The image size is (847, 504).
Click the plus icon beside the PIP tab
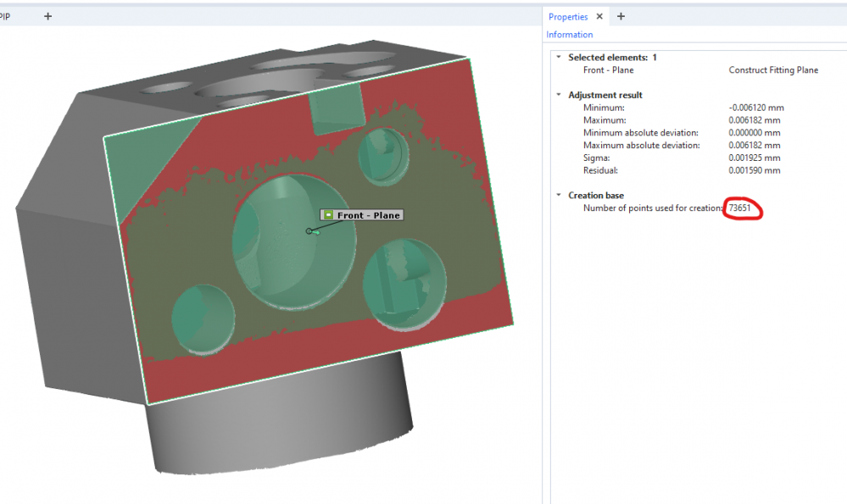47,16
